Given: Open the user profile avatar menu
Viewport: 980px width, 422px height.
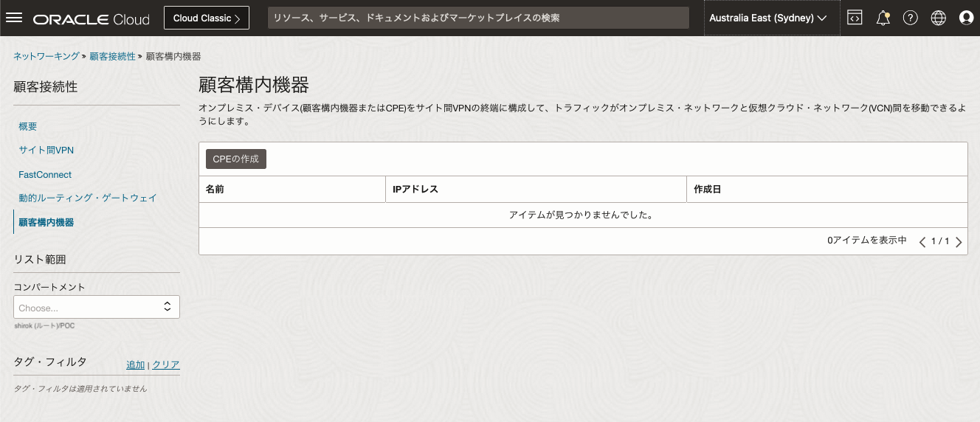Looking at the screenshot, I should coord(966,18).
